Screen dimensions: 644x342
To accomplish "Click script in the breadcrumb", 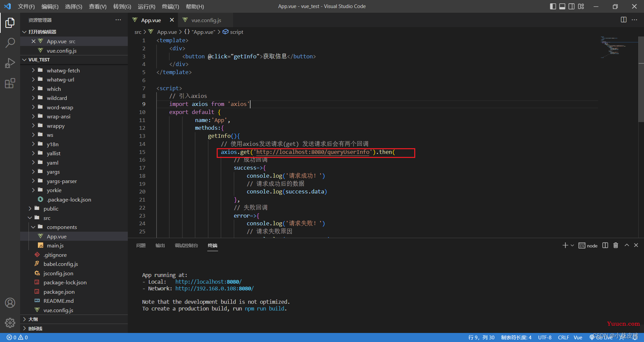I will [236, 32].
